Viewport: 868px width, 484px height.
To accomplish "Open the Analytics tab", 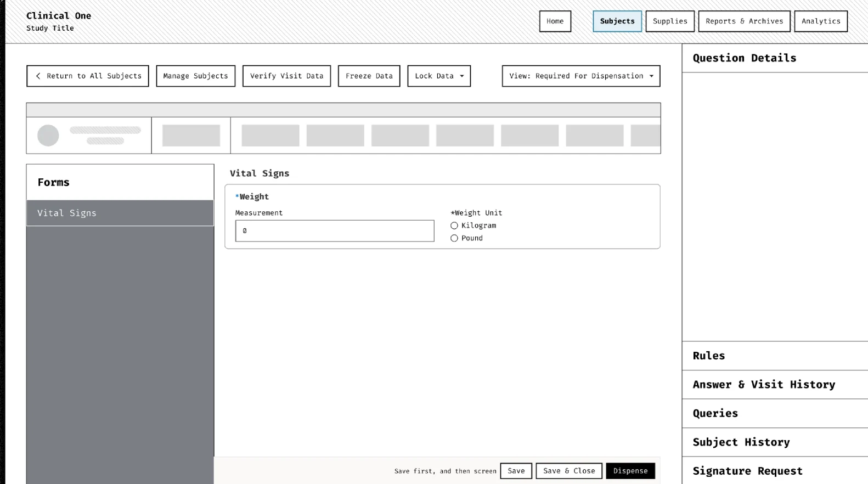I will (x=821, y=21).
